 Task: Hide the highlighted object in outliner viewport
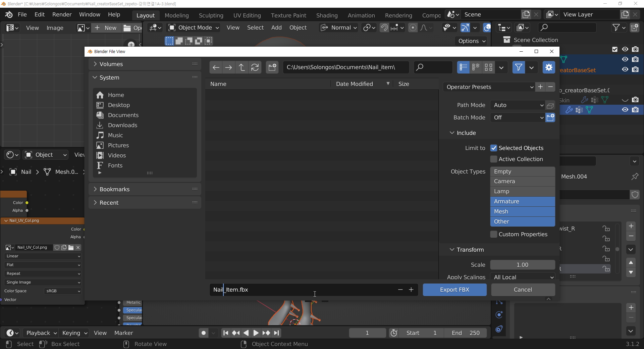(625, 110)
